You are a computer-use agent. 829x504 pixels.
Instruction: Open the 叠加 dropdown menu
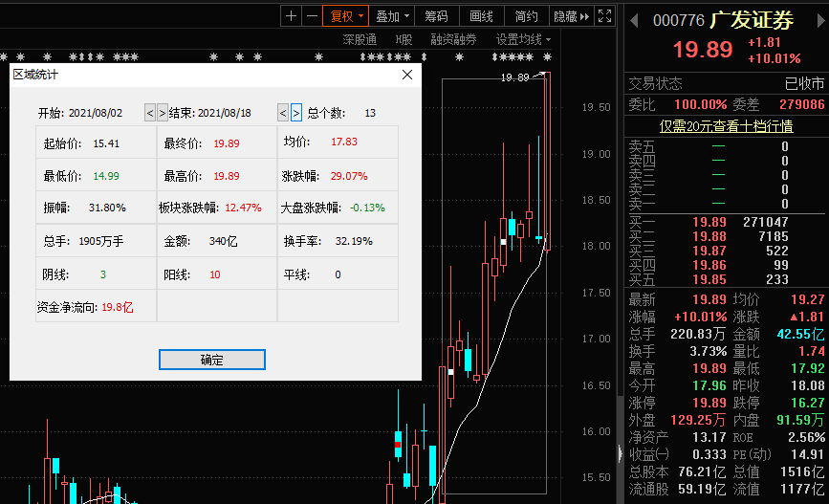coord(392,16)
